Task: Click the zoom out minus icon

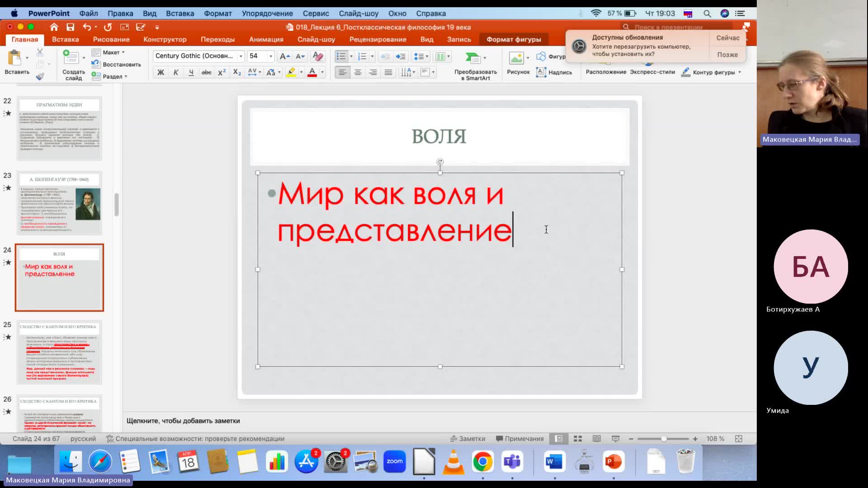Action: [631, 439]
